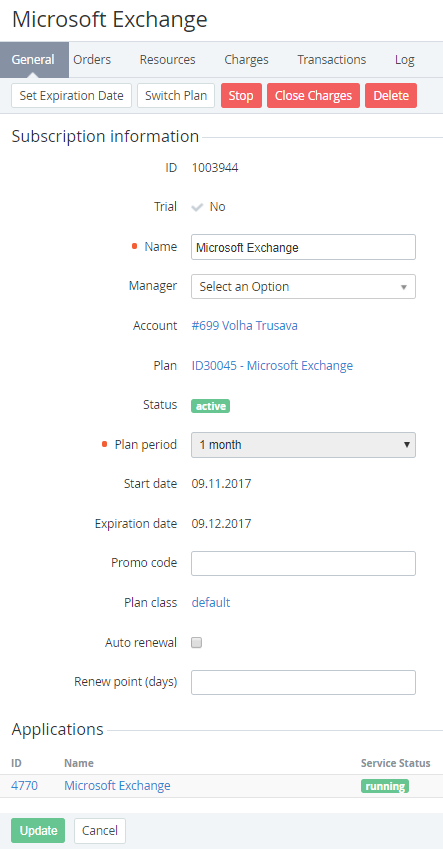Click the Switch Plan button

[176, 96]
